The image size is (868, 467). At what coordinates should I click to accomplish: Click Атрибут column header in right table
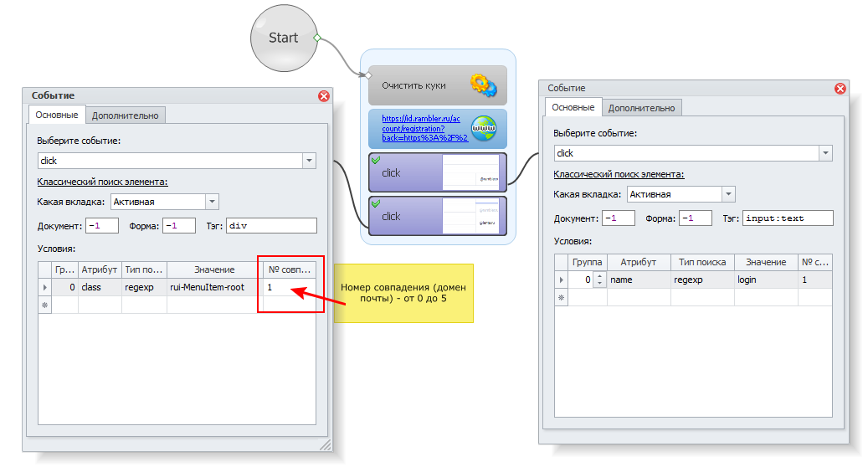click(639, 262)
